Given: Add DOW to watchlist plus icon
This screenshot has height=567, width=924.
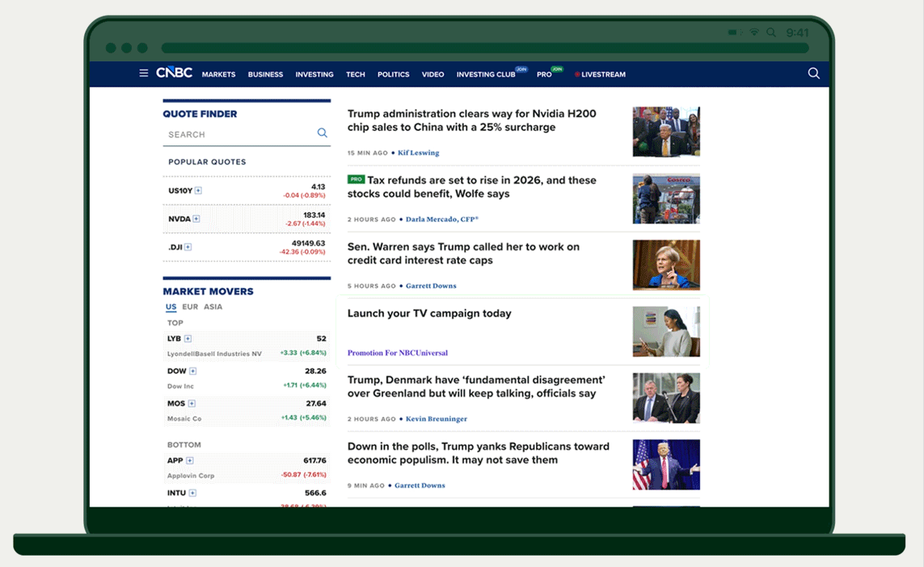Looking at the screenshot, I should pyautogui.click(x=192, y=371).
